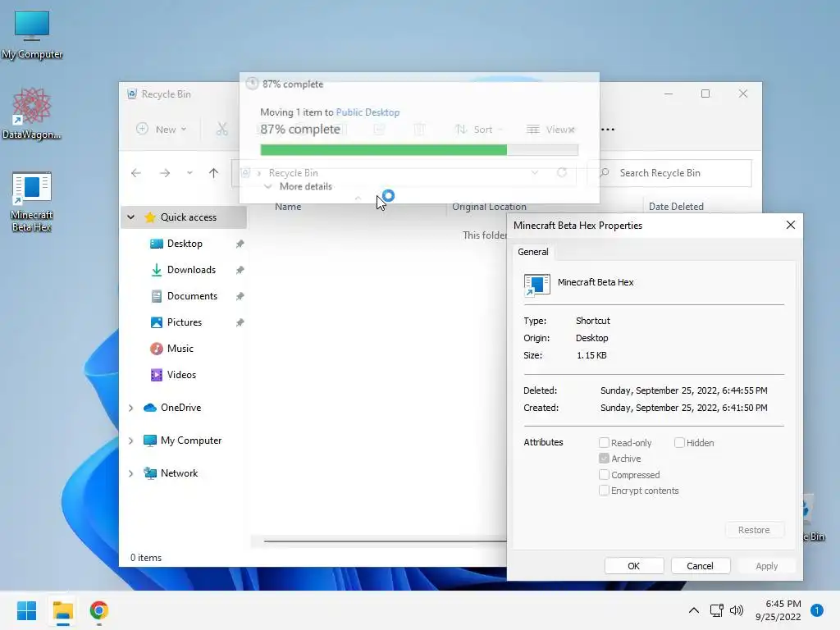Select the DataWagon desktop shortcut
The width and height of the screenshot is (840, 630).
click(32, 113)
